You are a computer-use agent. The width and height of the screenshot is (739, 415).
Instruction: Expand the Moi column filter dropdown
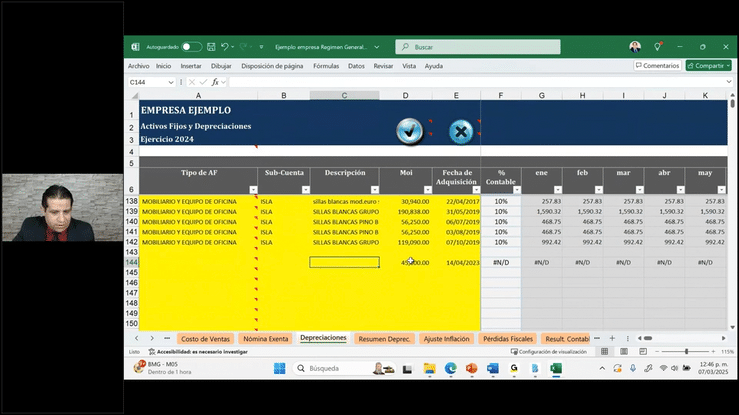[x=426, y=189]
